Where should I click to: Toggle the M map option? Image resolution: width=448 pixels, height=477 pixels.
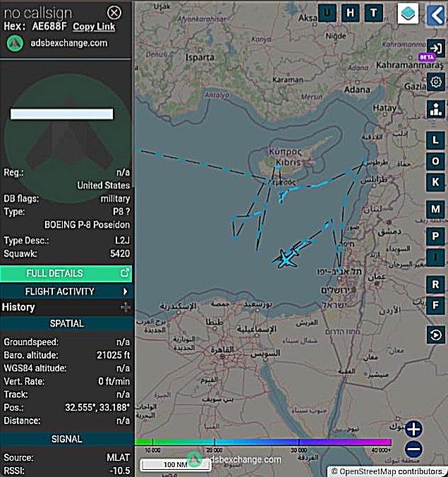click(435, 209)
